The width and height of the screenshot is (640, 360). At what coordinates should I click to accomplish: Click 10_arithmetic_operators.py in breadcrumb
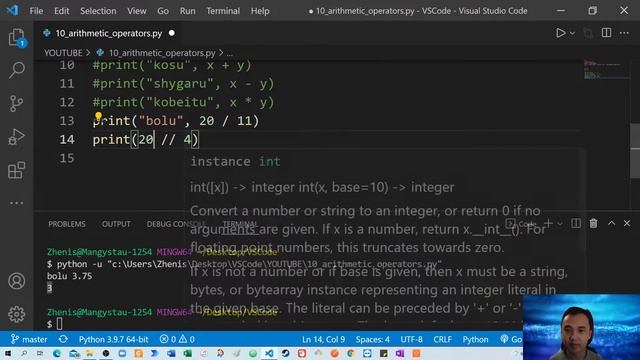(162, 53)
